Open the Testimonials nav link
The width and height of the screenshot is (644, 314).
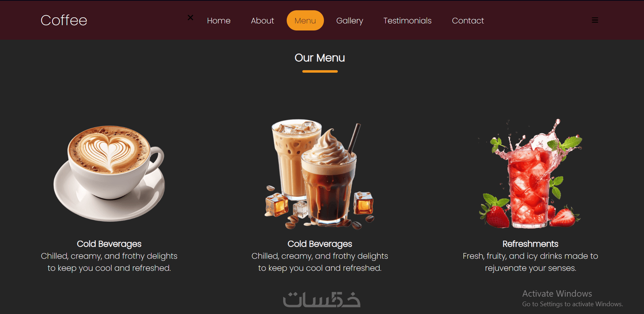click(x=407, y=21)
